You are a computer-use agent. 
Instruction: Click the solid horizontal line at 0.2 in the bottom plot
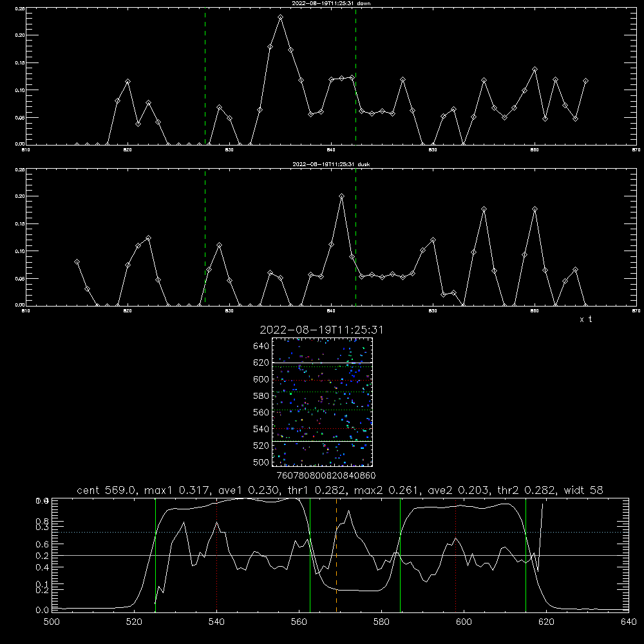click(340, 555)
